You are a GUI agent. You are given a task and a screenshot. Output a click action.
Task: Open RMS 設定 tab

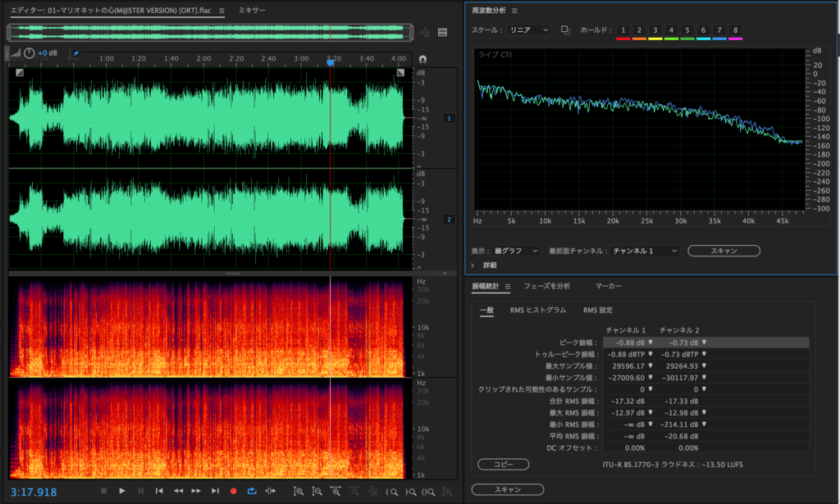[x=598, y=311]
